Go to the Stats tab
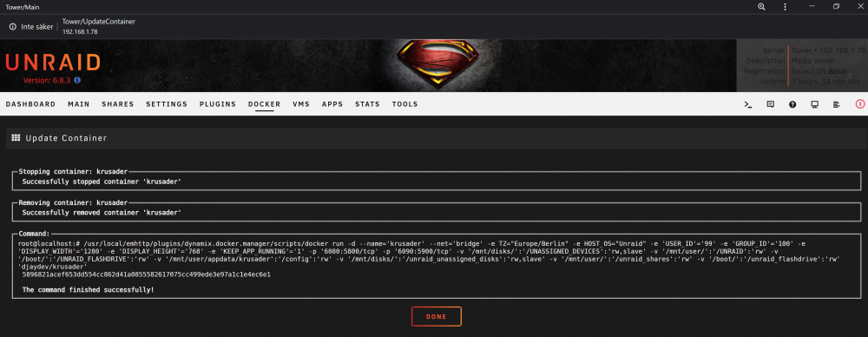Image resolution: width=868 pixels, height=337 pixels. pyautogui.click(x=367, y=104)
